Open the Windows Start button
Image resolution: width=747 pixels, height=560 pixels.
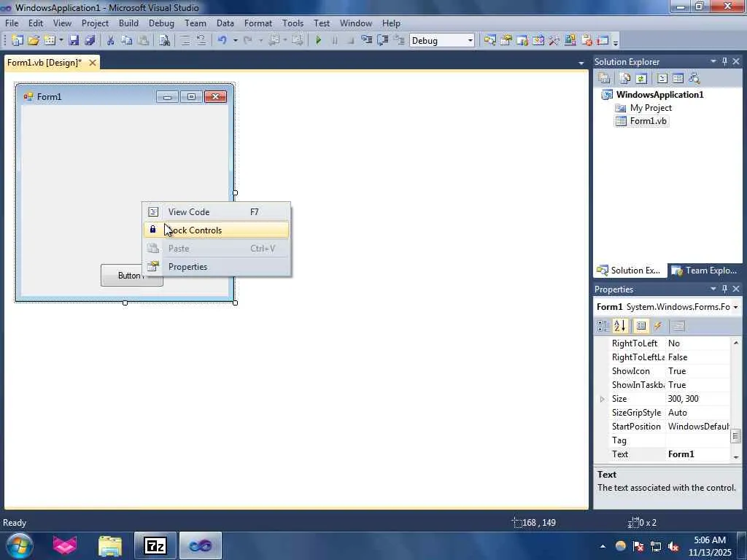(18, 545)
